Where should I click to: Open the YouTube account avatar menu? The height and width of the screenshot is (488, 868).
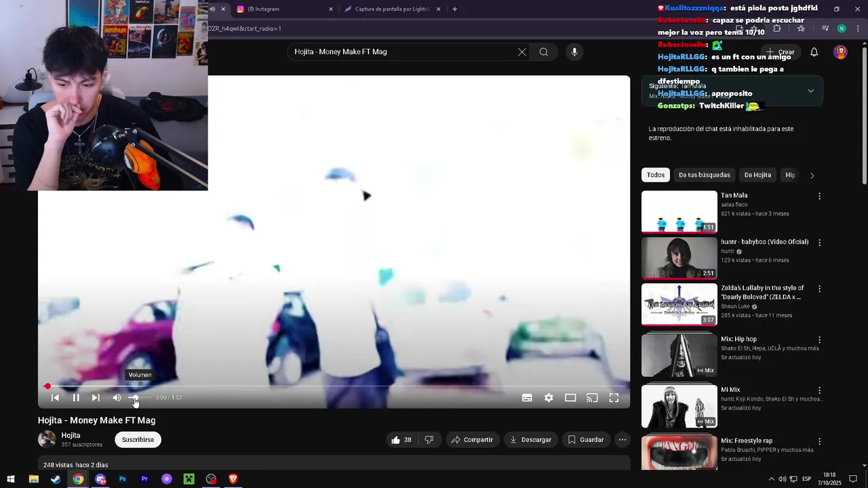click(840, 52)
